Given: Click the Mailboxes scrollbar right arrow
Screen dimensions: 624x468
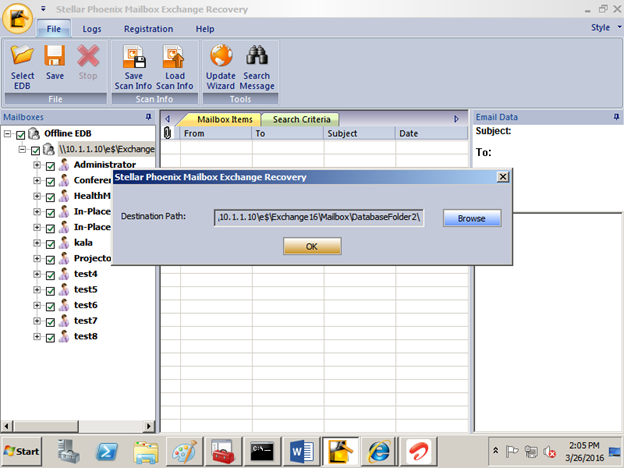Looking at the screenshot, I should [149, 426].
